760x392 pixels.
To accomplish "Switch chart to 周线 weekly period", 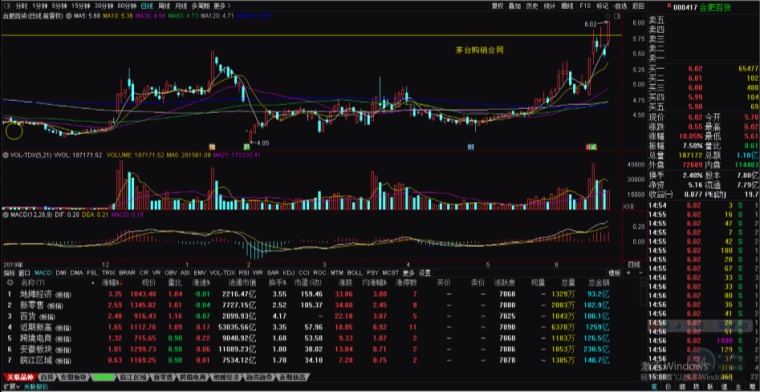I will click(164, 6).
